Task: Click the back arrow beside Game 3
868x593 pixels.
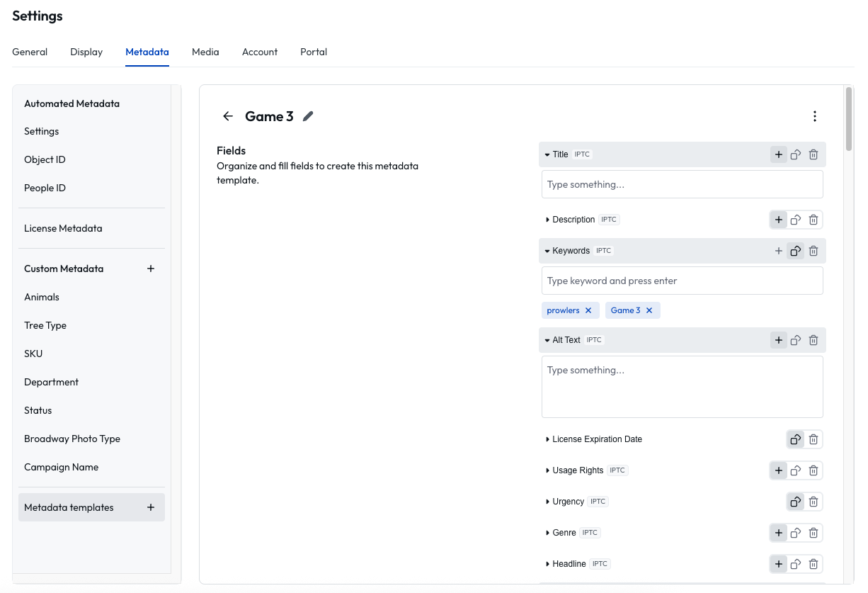Action: (x=228, y=116)
